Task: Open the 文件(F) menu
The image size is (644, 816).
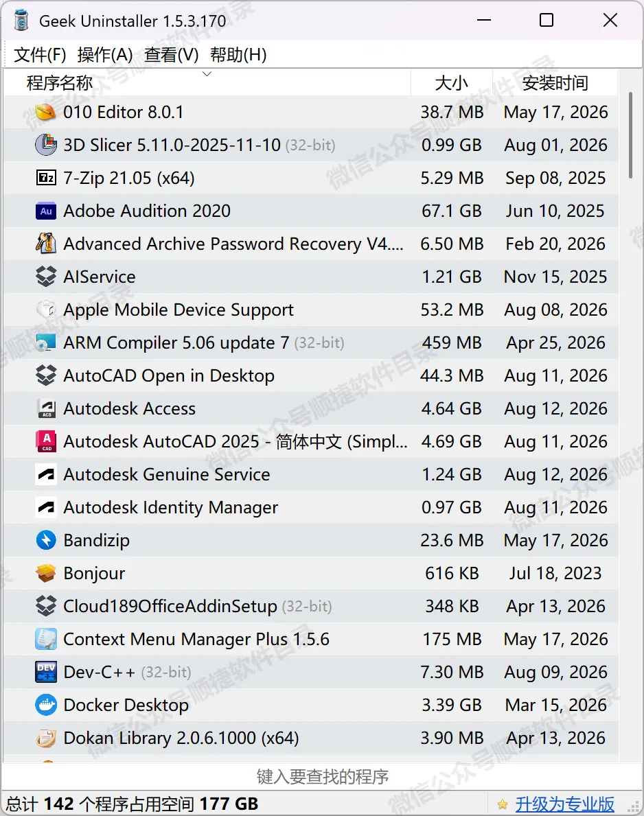Action: [x=40, y=55]
